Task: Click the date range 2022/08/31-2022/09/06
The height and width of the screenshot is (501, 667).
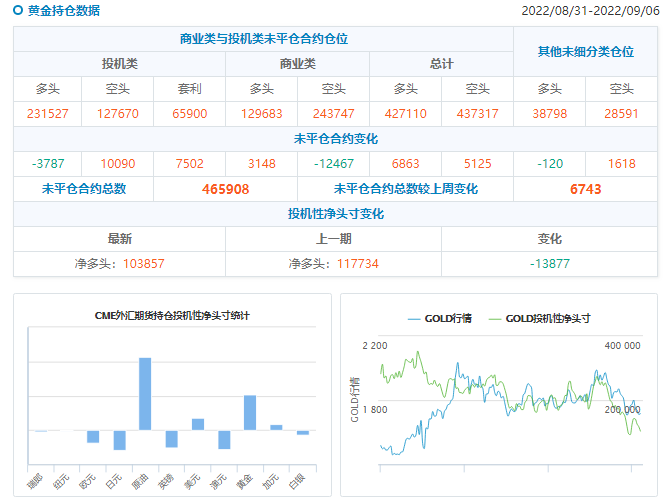Action: (x=589, y=11)
